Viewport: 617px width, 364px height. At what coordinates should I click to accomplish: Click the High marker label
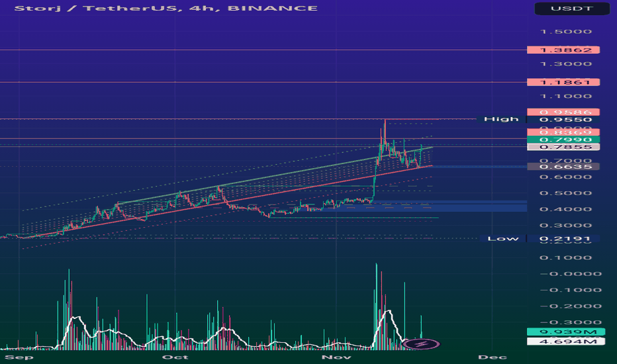(501, 119)
